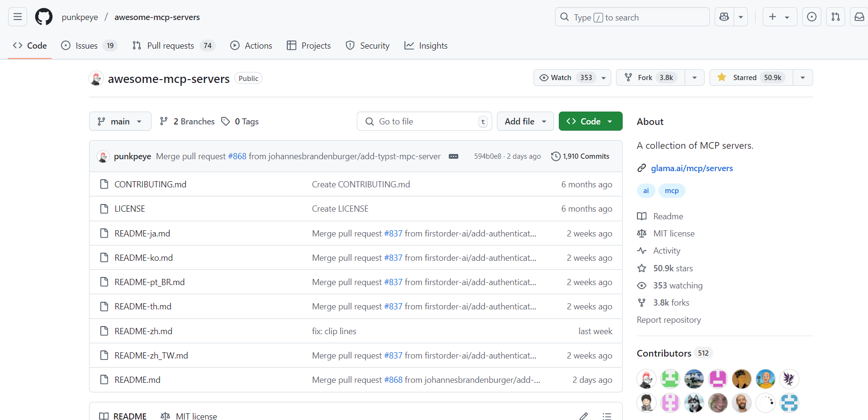This screenshot has height=420, width=868.
Task: Click the mcp topic tag
Action: click(672, 191)
